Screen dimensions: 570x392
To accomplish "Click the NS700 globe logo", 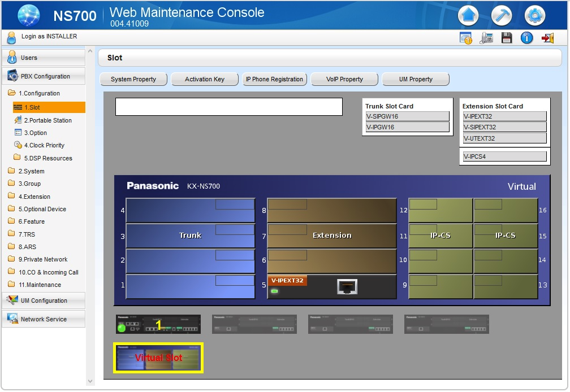I will tap(29, 16).
